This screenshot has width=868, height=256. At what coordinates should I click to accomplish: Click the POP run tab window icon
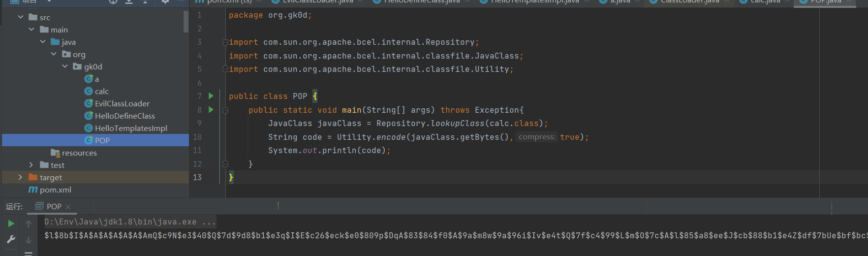click(39, 206)
